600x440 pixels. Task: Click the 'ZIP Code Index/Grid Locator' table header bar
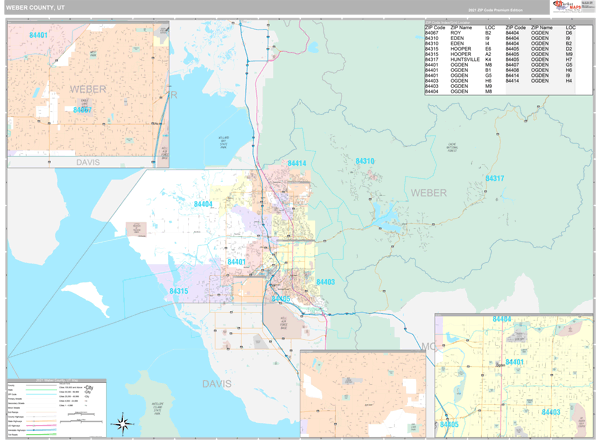pyautogui.click(x=508, y=23)
